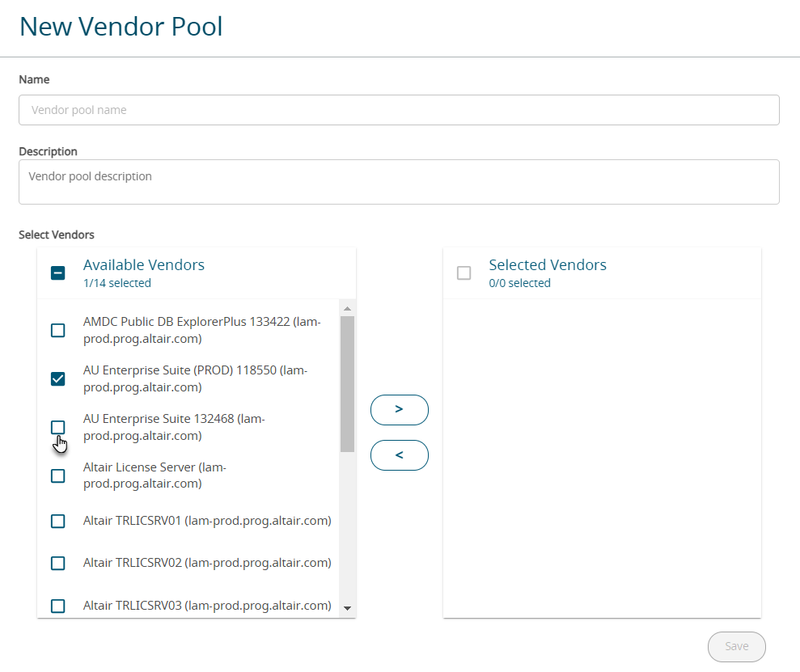The image size is (800, 672).
Task: Click the AMDC Public DB ExplorerPlus vendor label
Action: 202,330
